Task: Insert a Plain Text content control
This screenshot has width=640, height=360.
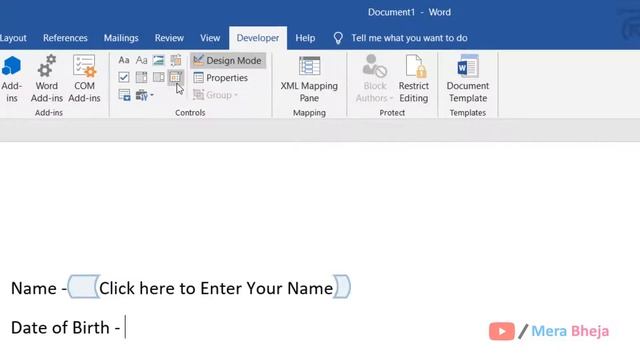Action: [141, 60]
